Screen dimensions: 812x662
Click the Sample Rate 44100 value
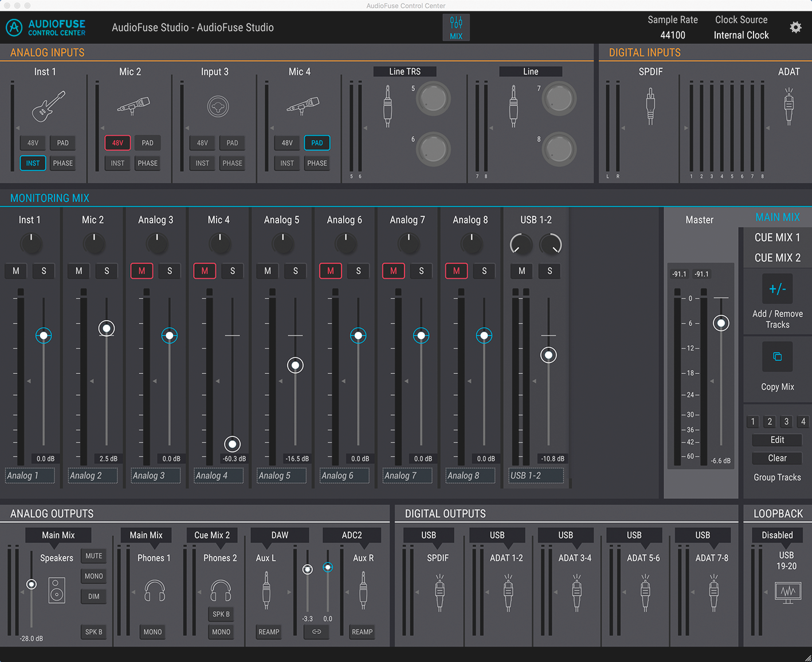[673, 35]
